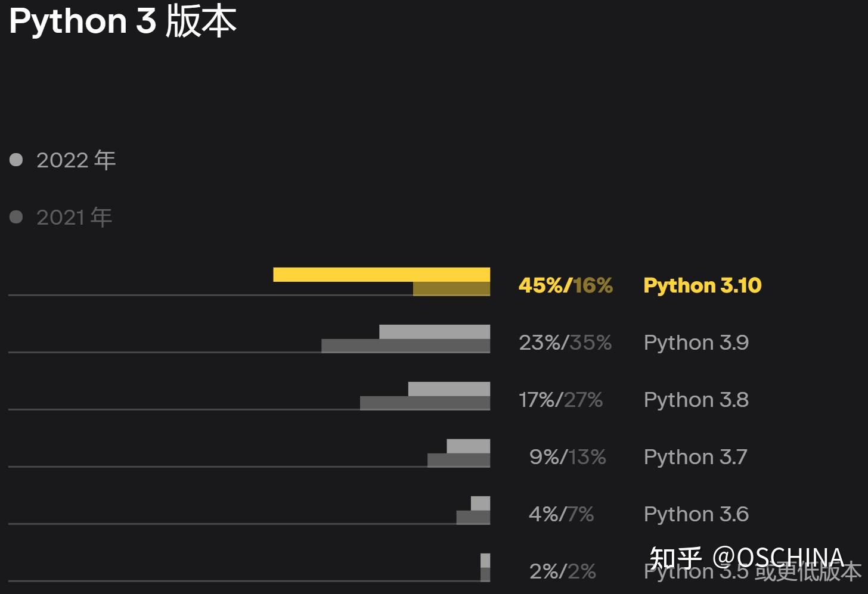
Task: Click the 23%/35% percentage value
Action: click(x=565, y=343)
